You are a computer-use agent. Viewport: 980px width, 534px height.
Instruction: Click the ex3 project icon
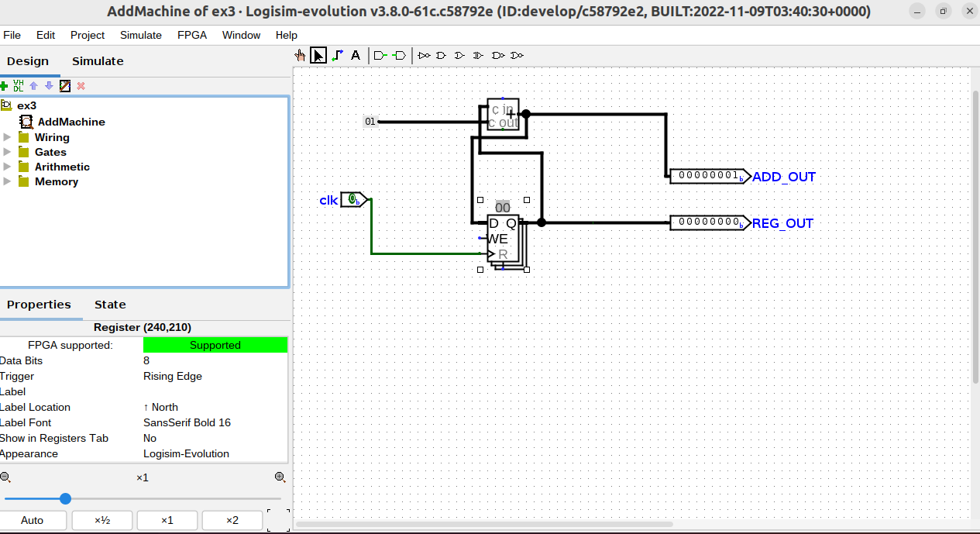click(6, 105)
